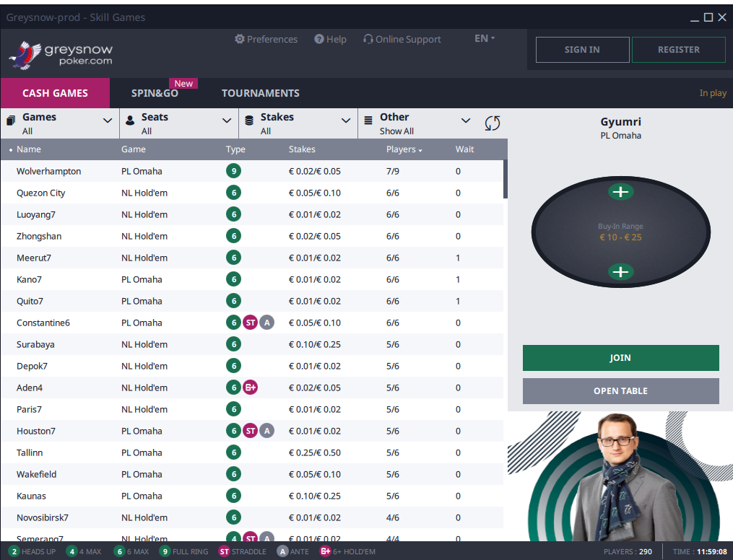This screenshot has height=560, width=733.
Task: Click the Seats filter person icon
Action: point(130,121)
